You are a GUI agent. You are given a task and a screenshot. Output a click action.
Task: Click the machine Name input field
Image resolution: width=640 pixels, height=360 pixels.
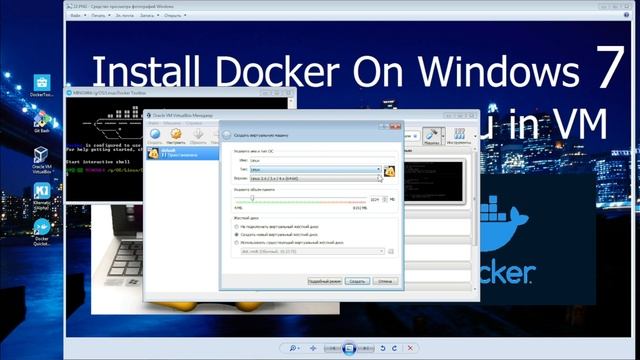322,160
